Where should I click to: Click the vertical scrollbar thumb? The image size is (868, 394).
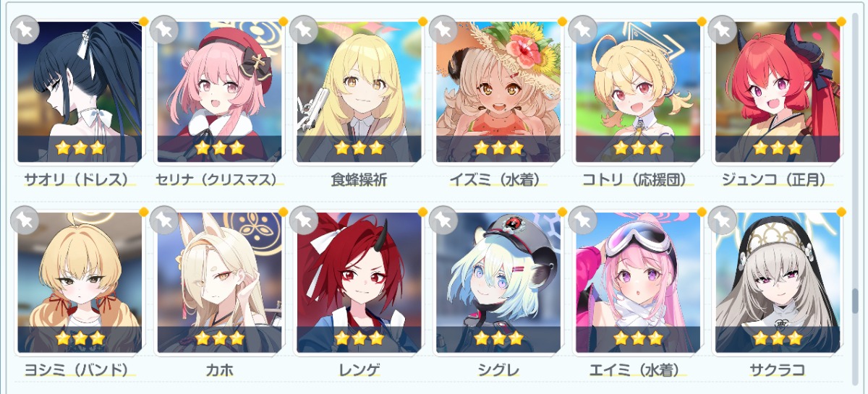[854, 300]
